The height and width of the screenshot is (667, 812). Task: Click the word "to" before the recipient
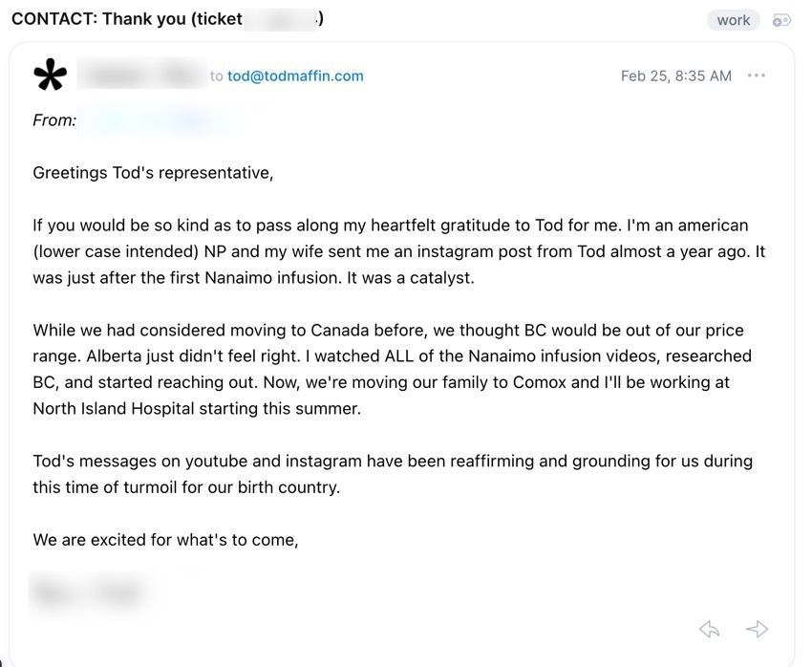point(216,76)
